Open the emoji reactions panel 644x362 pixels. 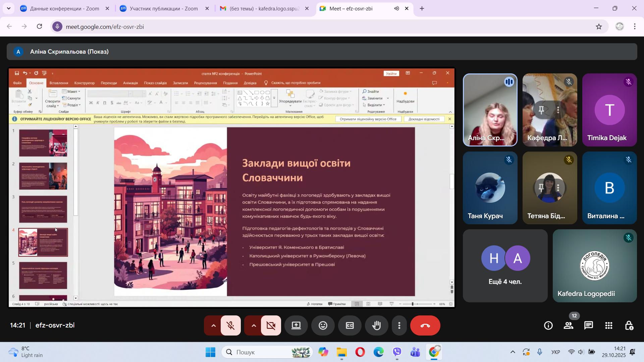pyautogui.click(x=323, y=325)
